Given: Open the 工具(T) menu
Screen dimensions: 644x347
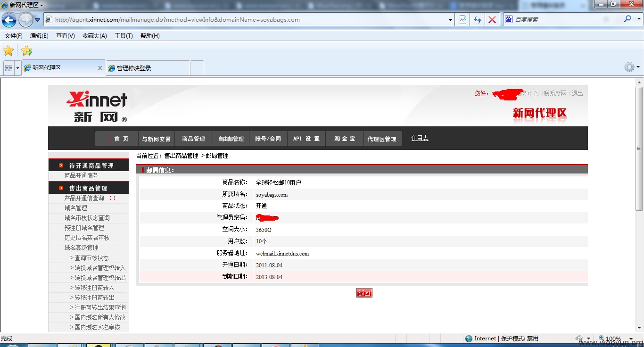Looking at the screenshot, I should (x=124, y=36).
